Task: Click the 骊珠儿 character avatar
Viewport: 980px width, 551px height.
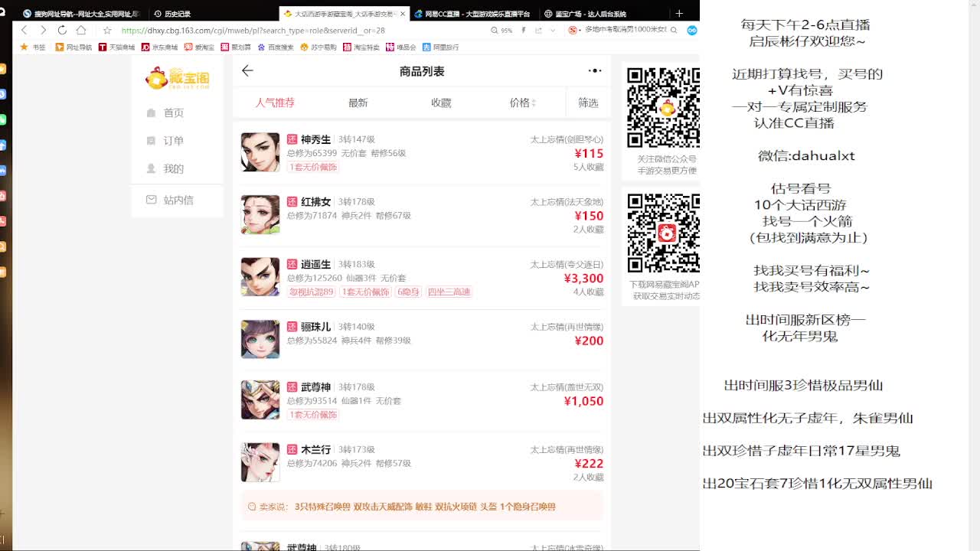Action: coord(260,339)
